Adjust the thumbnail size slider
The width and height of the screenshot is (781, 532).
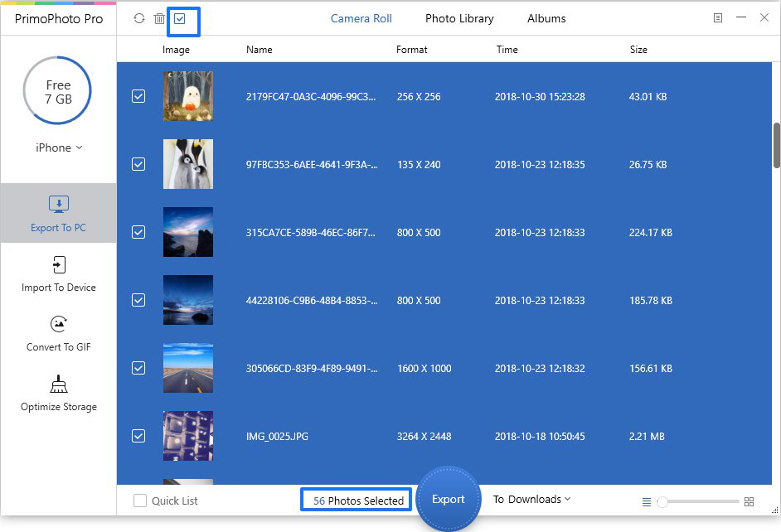(662, 502)
